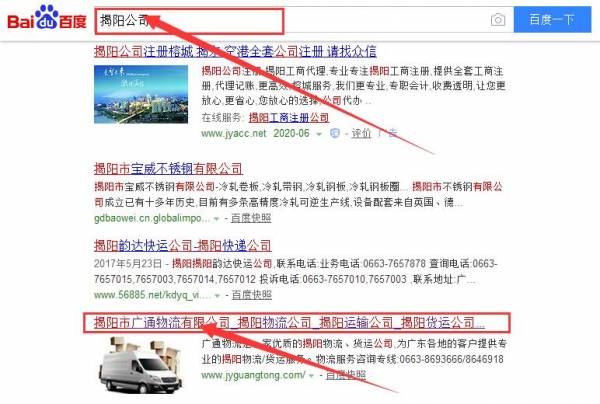Expand dropdown arrow next to www.jyacc.net

[318, 134]
